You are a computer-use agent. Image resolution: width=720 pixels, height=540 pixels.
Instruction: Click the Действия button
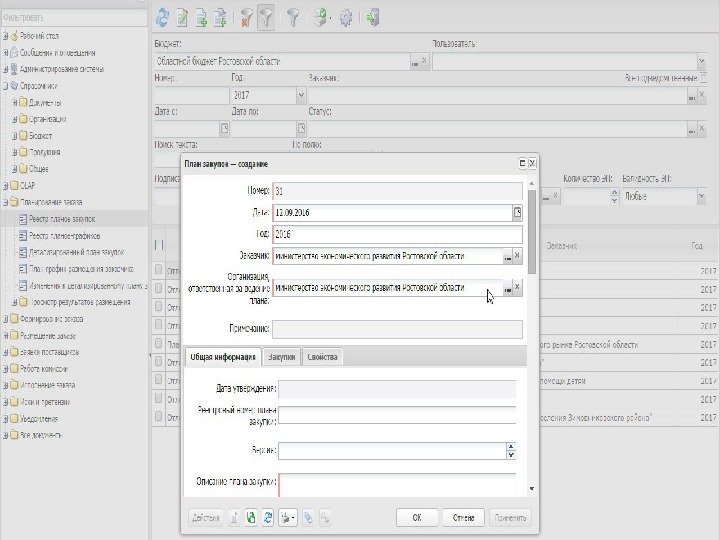206,518
